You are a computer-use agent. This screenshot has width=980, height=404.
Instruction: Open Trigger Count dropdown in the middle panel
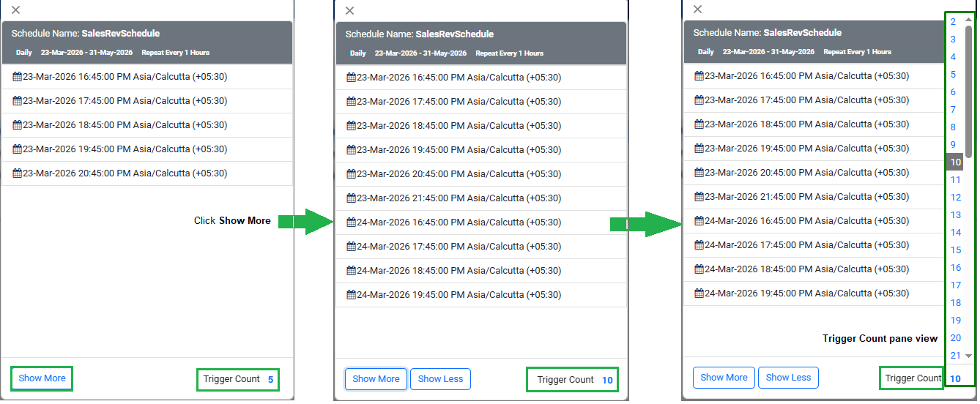coord(607,380)
